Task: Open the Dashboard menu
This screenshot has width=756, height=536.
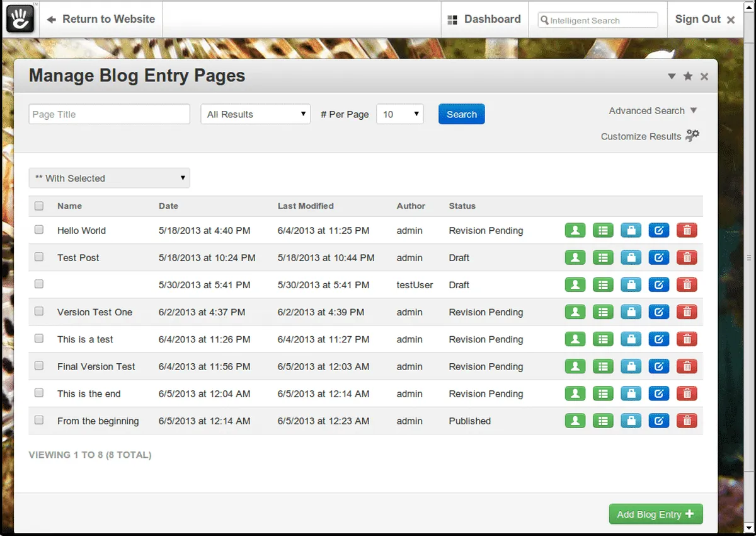Action: point(484,20)
